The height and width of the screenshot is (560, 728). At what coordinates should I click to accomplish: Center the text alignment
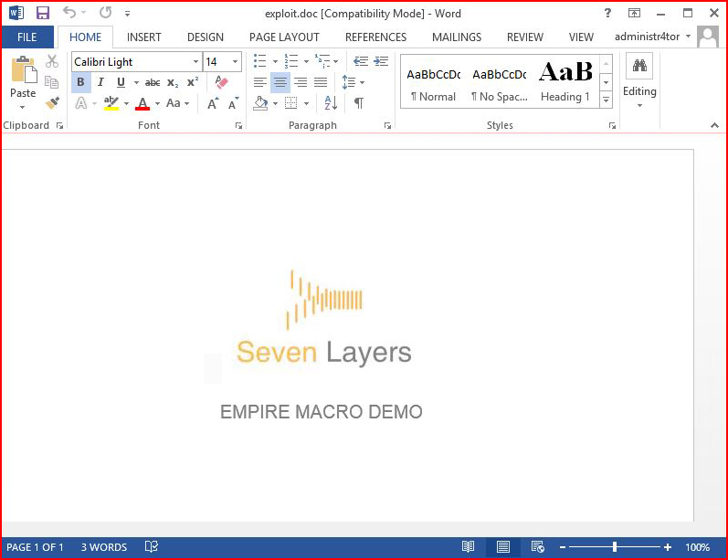click(x=280, y=82)
